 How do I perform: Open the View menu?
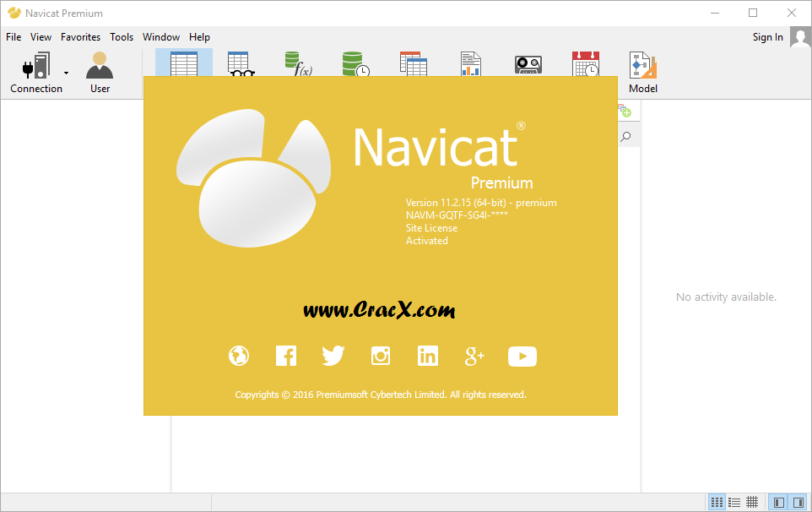(x=41, y=37)
